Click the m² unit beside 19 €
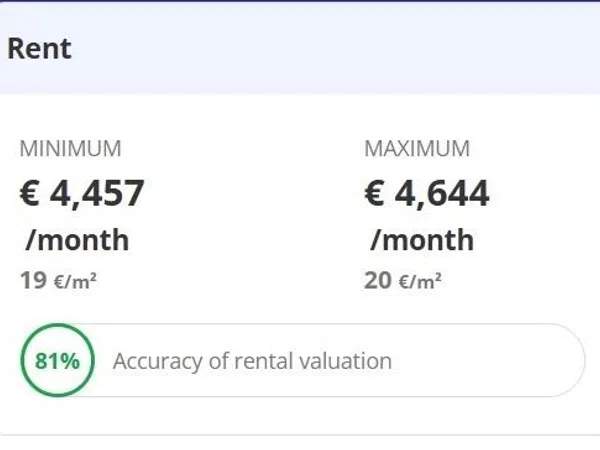This screenshot has width=600, height=450. [85, 282]
